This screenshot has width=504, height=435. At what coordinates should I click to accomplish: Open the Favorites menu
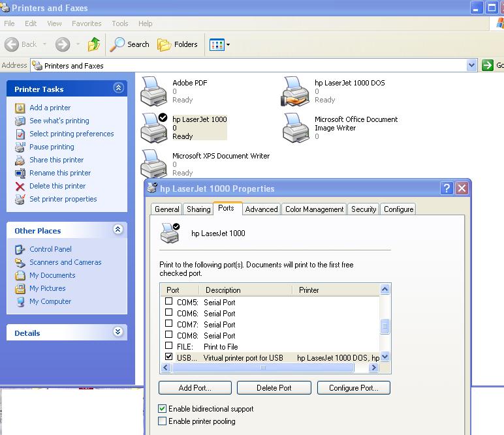tap(86, 23)
